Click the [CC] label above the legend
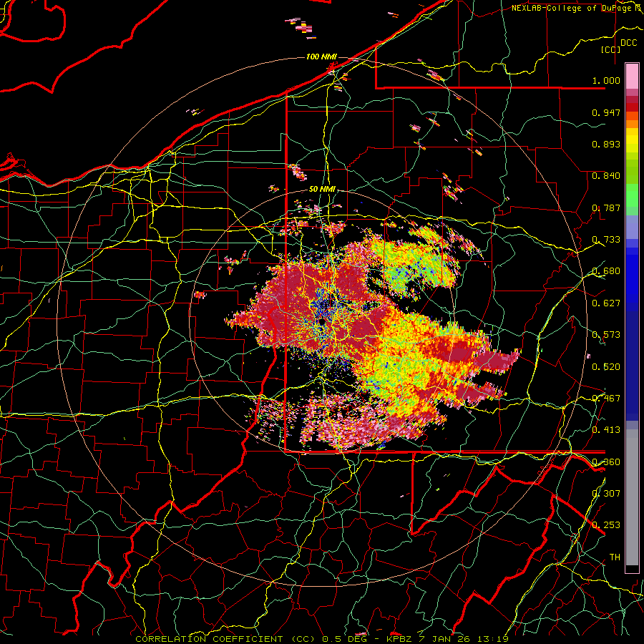The image size is (644, 644). pyautogui.click(x=611, y=49)
